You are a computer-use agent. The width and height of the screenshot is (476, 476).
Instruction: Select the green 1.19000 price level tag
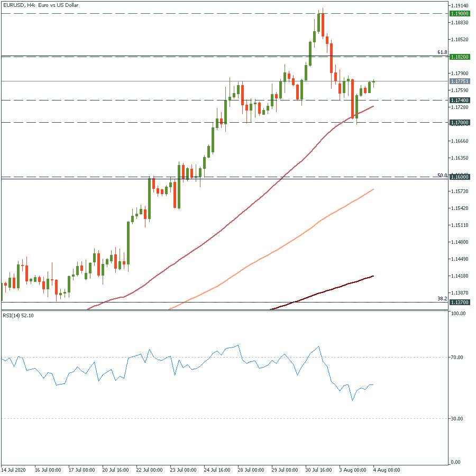pyautogui.click(x=459, y=13)
